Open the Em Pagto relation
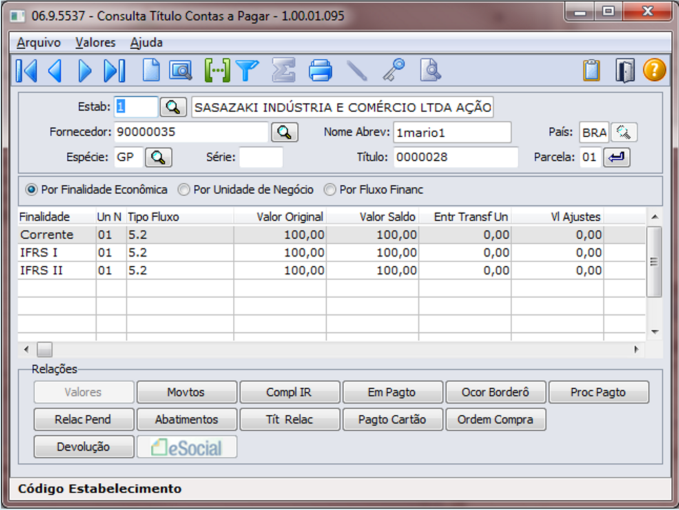 (393, 392)
